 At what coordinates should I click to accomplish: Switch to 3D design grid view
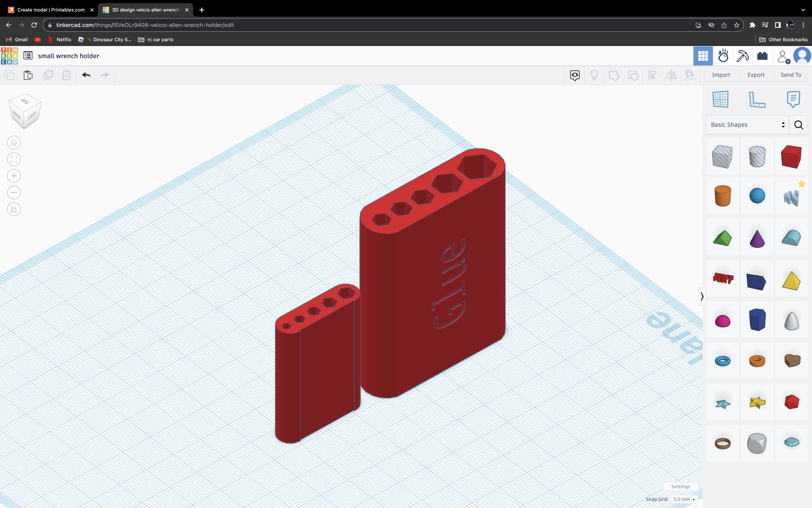coord(703,56)
